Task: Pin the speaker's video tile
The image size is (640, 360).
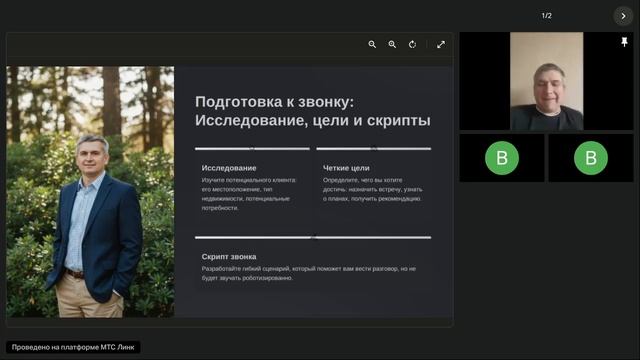Action: (x=624, y=42)
